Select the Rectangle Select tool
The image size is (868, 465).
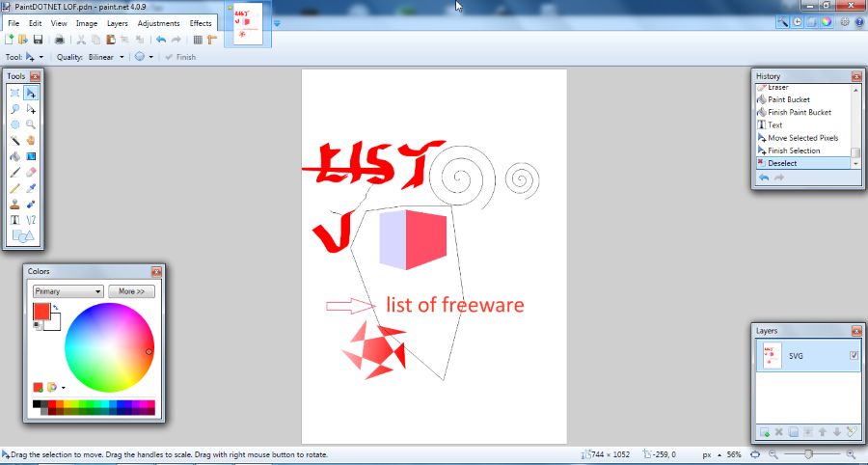coord(14,93)
